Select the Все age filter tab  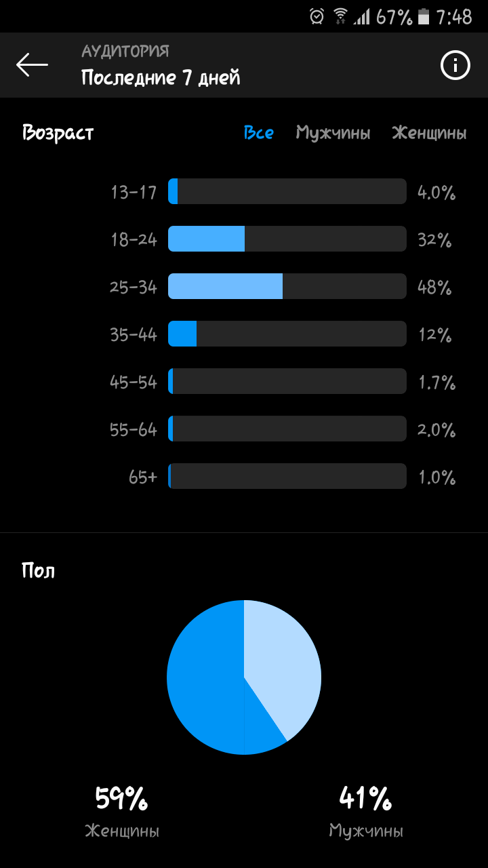(x=259, y=133)
